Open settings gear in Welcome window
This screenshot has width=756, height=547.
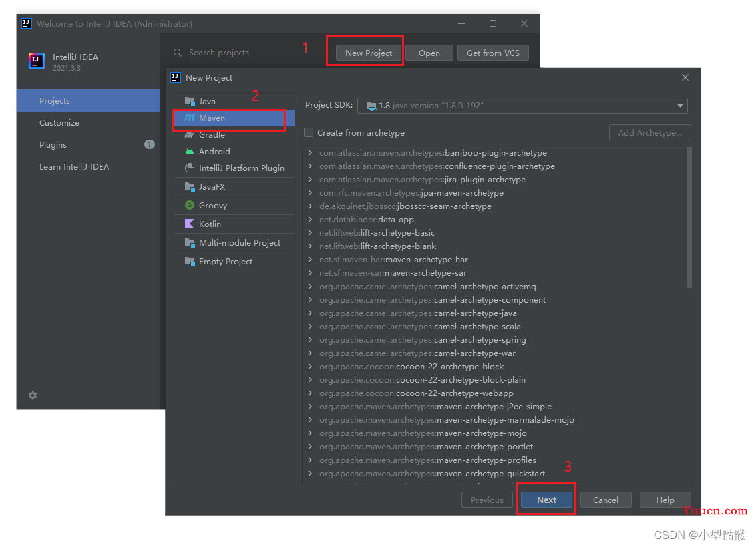click(x=33, y=395)
